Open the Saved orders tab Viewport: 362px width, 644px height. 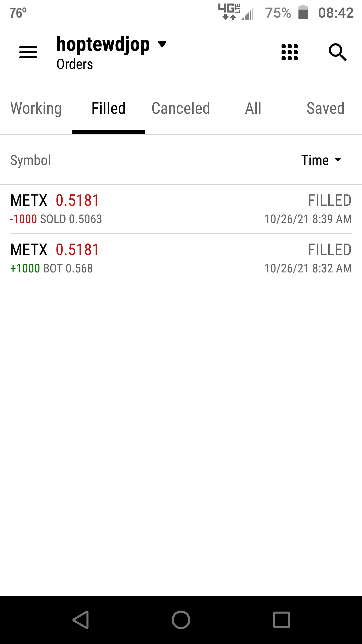tap(326, 108)
